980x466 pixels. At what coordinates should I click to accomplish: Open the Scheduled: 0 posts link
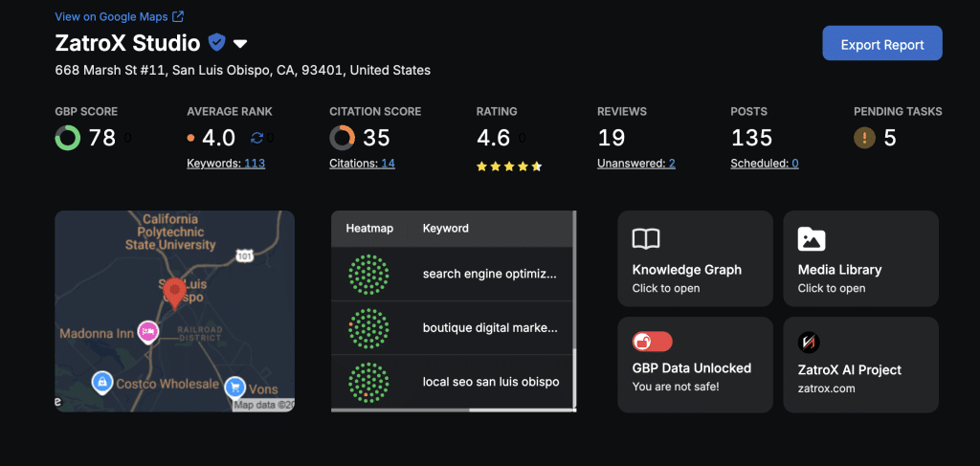[764, 164]
